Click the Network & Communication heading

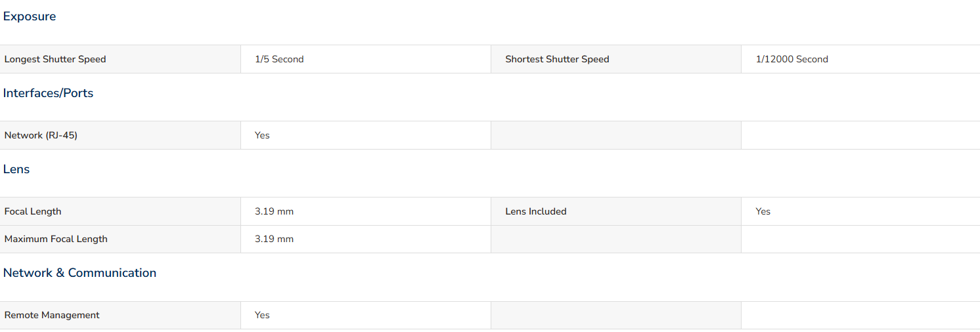coord(79,273)
